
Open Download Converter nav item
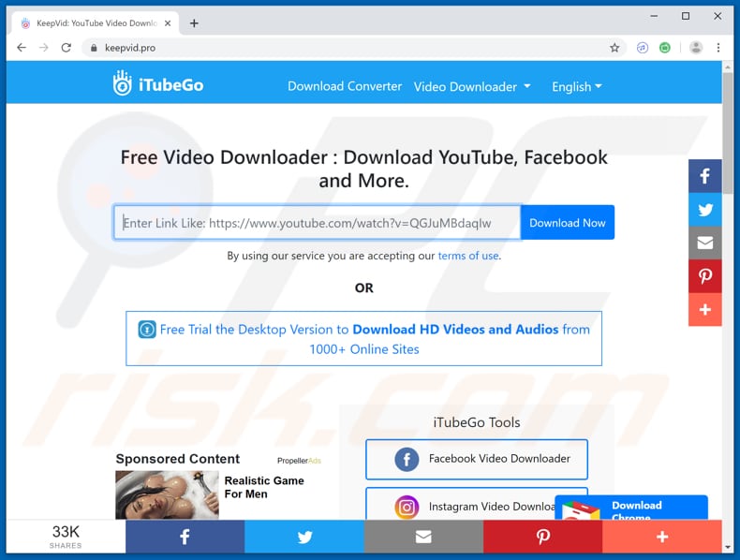[345, 86]
